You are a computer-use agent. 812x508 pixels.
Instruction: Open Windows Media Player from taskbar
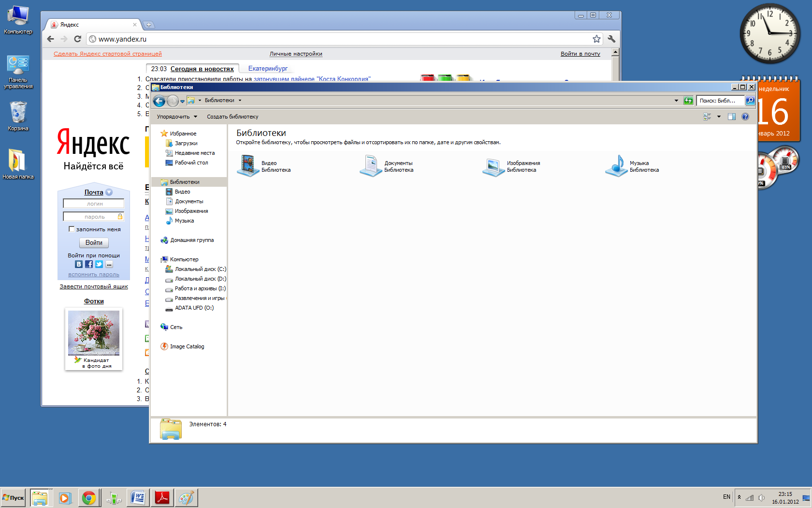click(65, 498)
